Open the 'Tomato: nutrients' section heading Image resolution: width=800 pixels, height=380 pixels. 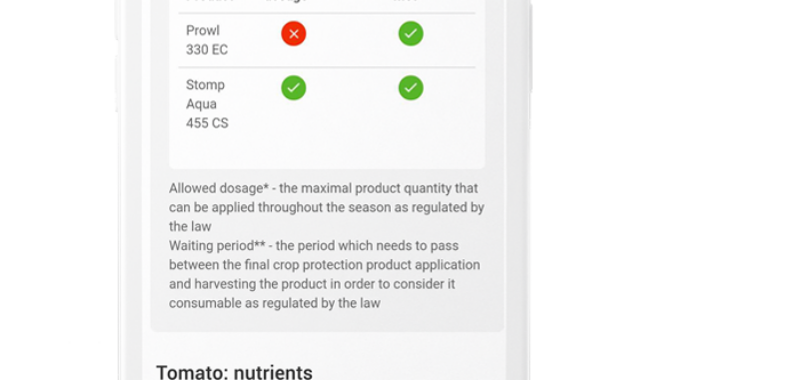234,372
